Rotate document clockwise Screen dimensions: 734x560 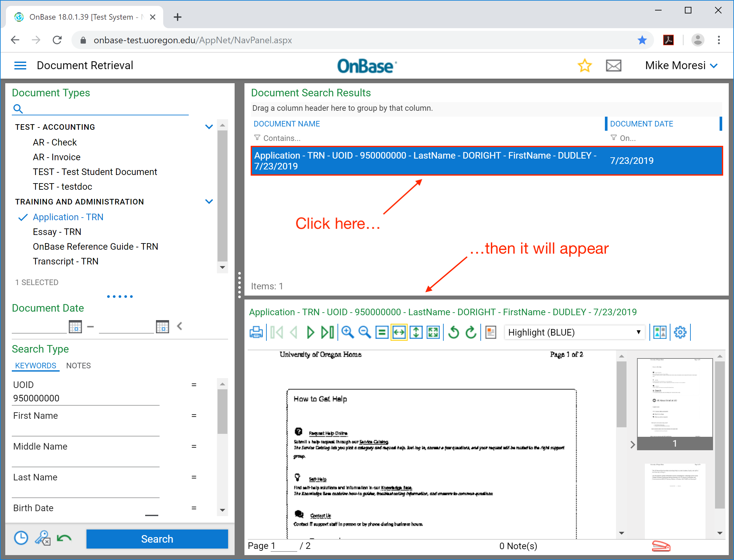click(x=471, y=333)
